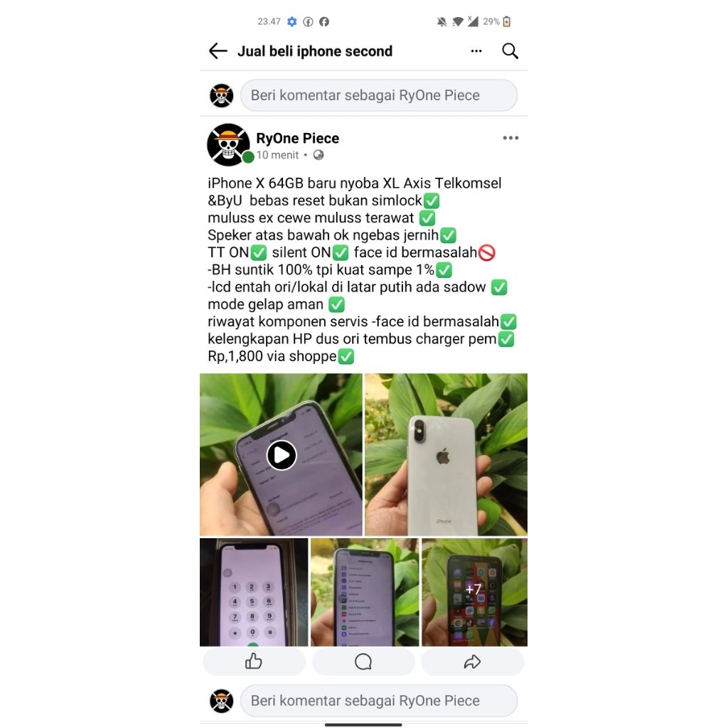This screenshot has height=728, width=728.
Task: Tap the back arrow to leave the group
Action: [x=218, y=50]
